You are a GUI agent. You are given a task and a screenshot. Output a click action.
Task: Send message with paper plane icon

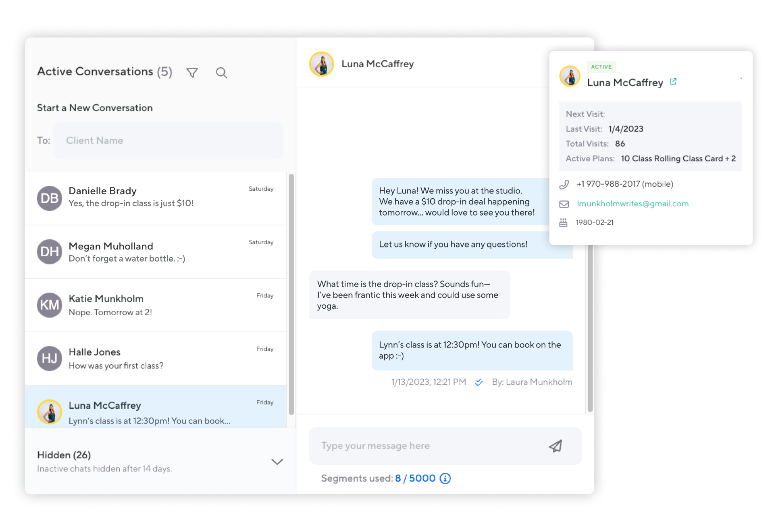(x=555, y=446)
